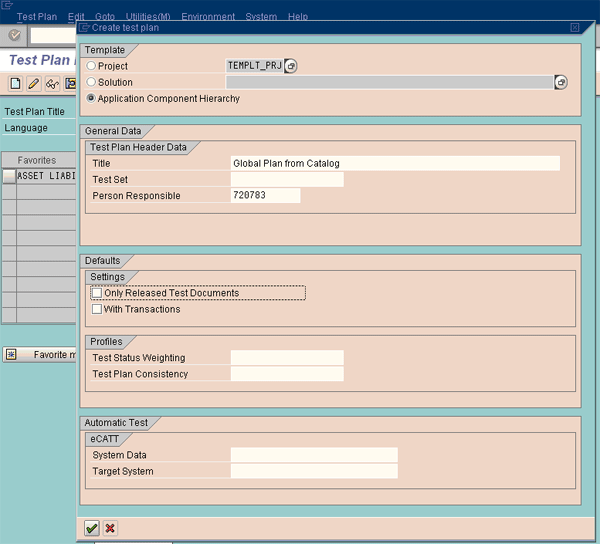Open the Edit menu
The image size is (600, 544).
pos(76,17)
